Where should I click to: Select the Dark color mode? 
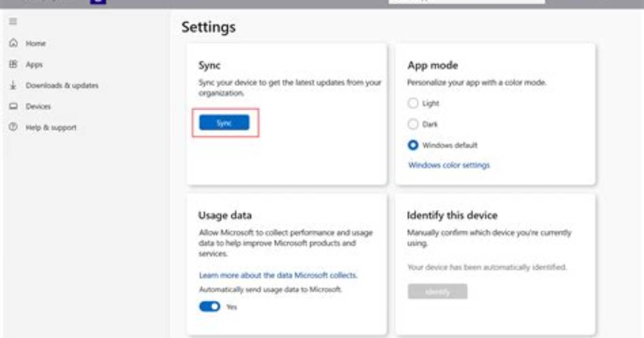pyautogui.click(x=413, y=124)
